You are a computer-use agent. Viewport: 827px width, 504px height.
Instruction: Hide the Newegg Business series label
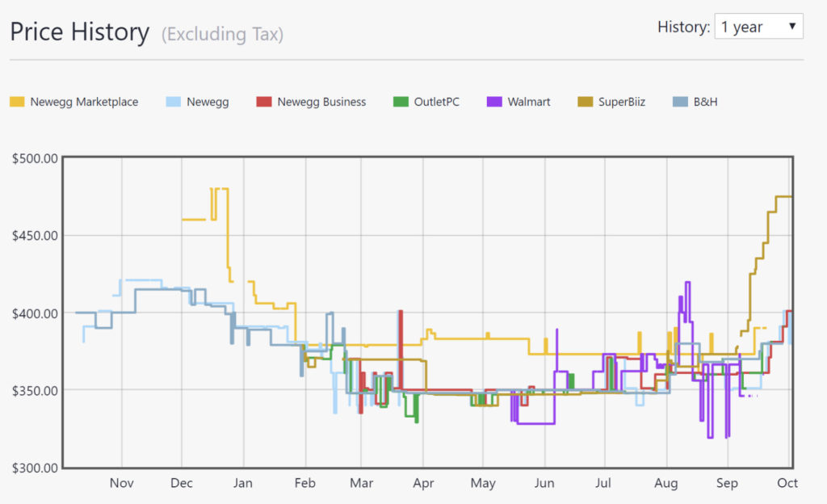321,102
